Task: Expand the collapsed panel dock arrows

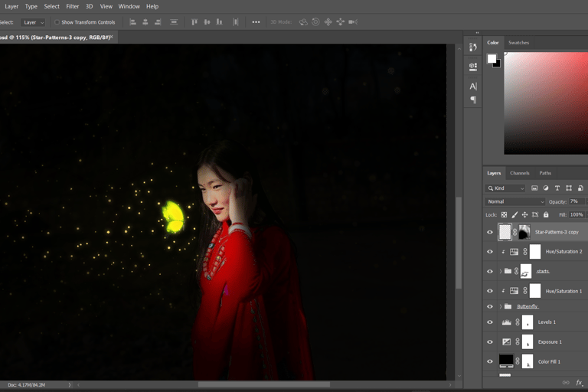Action: [x=478, y=33]
